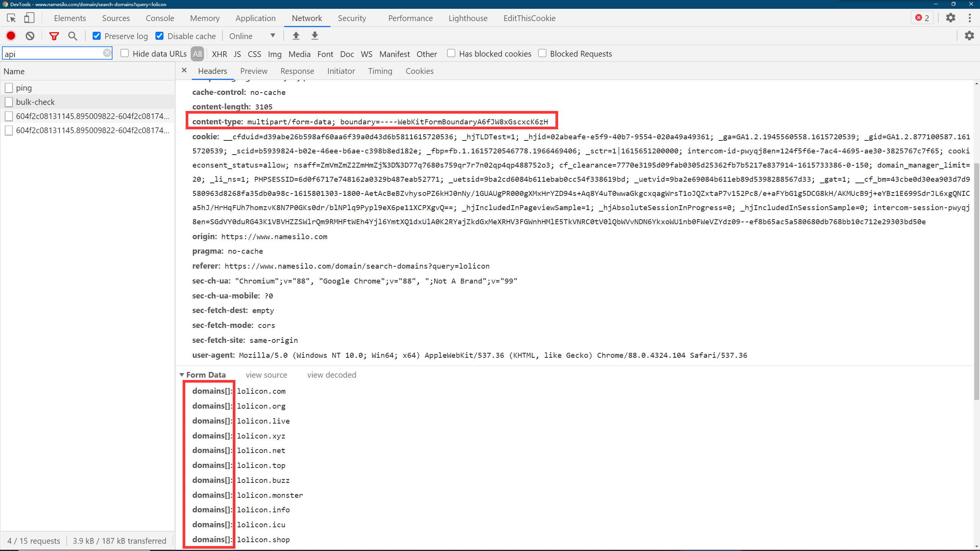980x551 pixels.
Task: Enable the Hide data URLs checkbox
Action: (124, 54)
